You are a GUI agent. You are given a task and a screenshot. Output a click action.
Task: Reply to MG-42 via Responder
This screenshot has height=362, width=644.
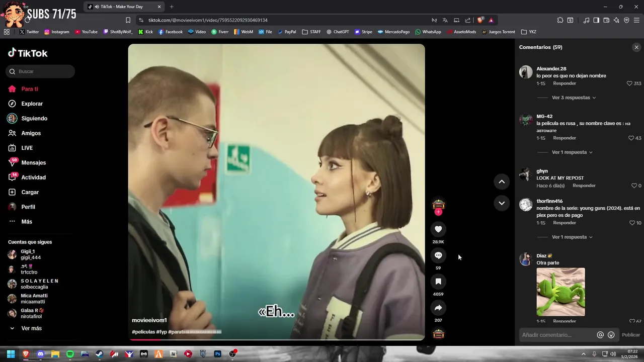click(565, 138)
